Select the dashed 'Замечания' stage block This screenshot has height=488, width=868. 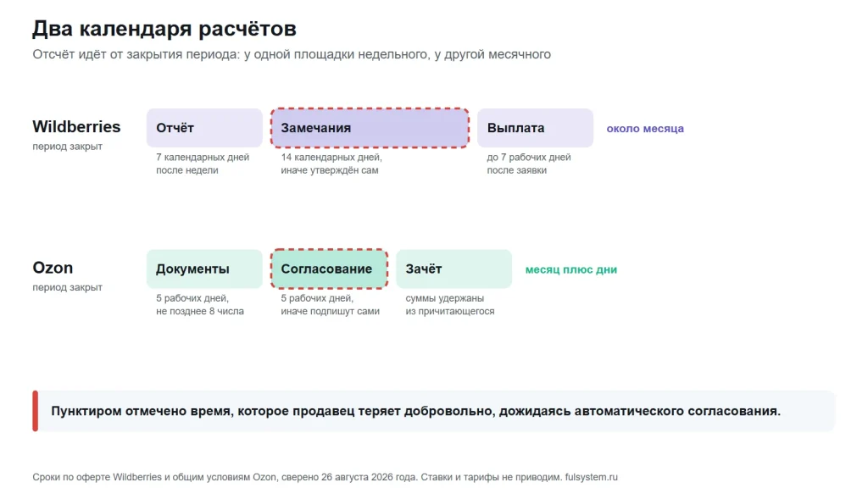tap(370, 128)
